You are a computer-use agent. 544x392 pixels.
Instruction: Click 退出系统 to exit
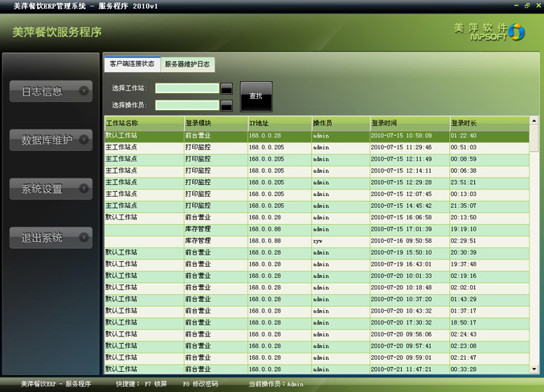point(51,238)
